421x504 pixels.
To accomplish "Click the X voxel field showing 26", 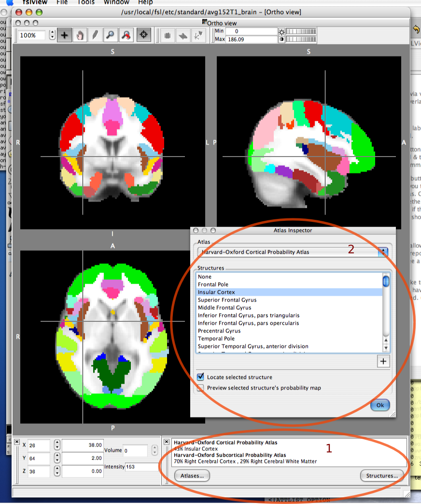I will (x=39, y=446).
